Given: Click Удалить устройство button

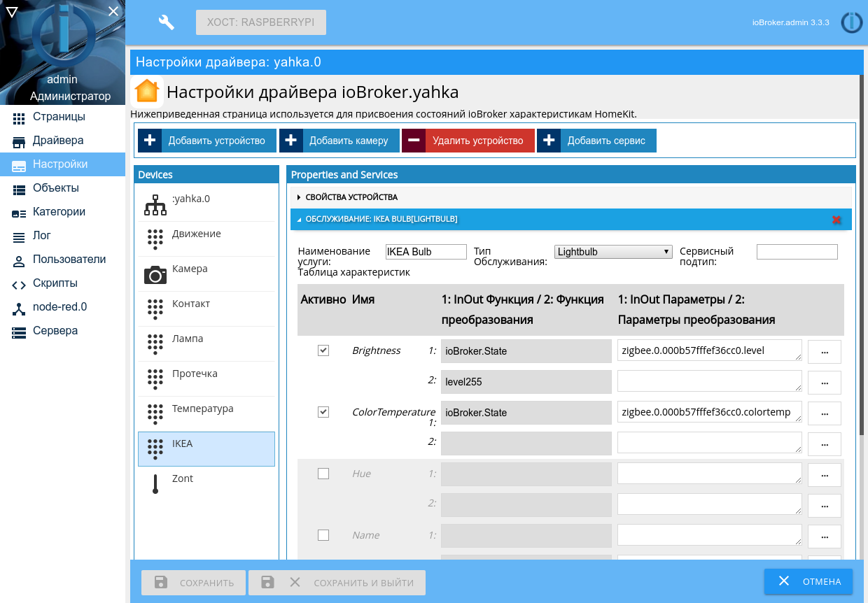Looking at the screenshot, I should click(468, 141).
